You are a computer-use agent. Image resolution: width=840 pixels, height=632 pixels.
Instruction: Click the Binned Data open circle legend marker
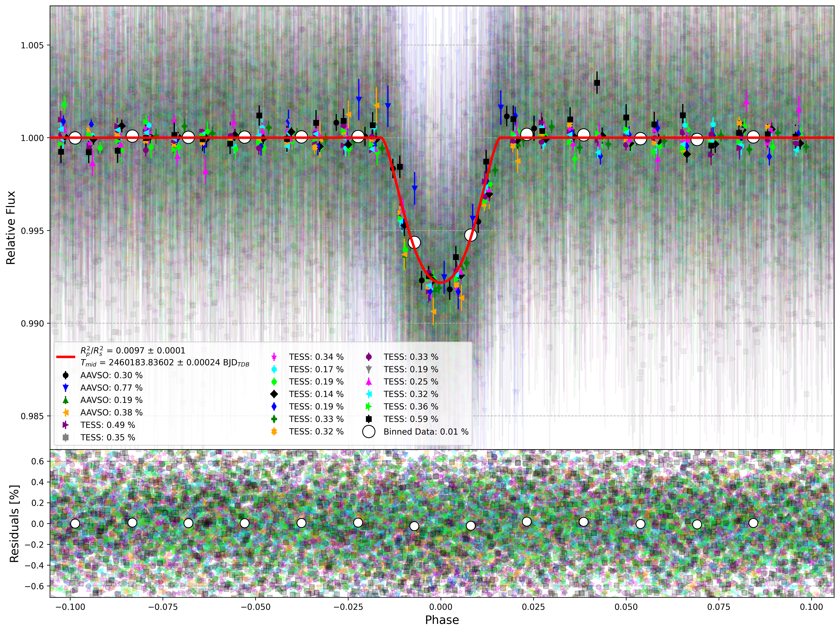(x=369, y=431)
